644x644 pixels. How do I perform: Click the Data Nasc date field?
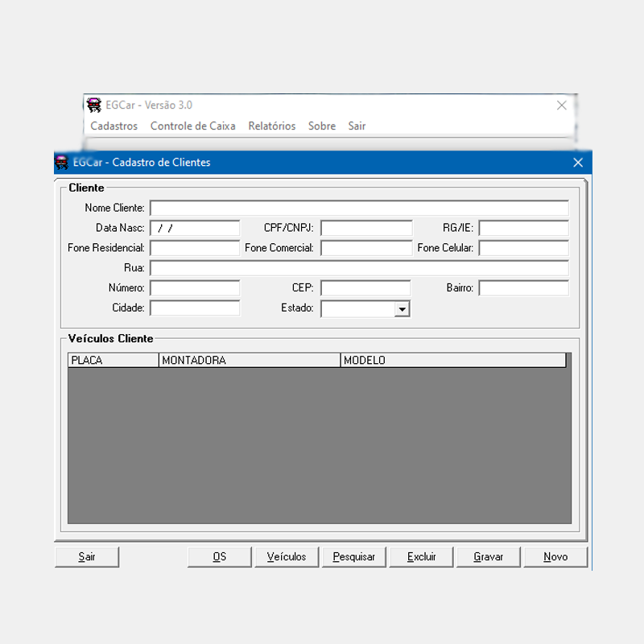(x=195, y=228)
